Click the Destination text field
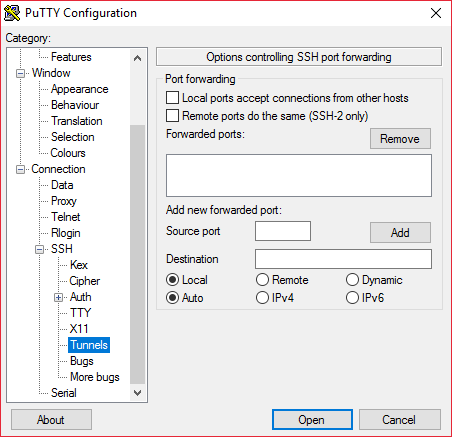The image size is (452, 437). (343, 259)
